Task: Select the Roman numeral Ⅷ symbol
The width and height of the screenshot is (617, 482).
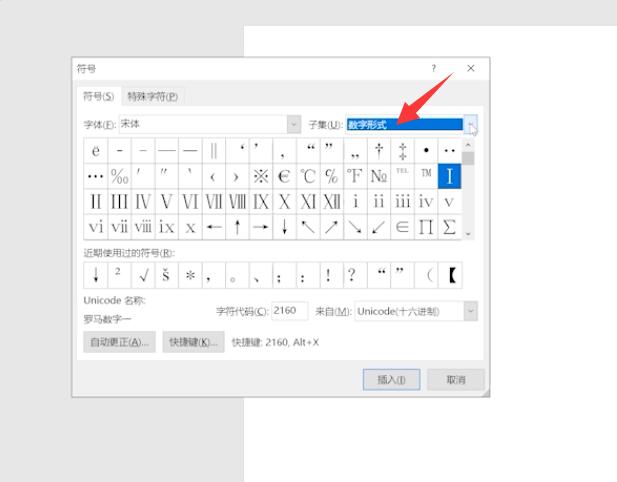Action: [x=237, y=201]
